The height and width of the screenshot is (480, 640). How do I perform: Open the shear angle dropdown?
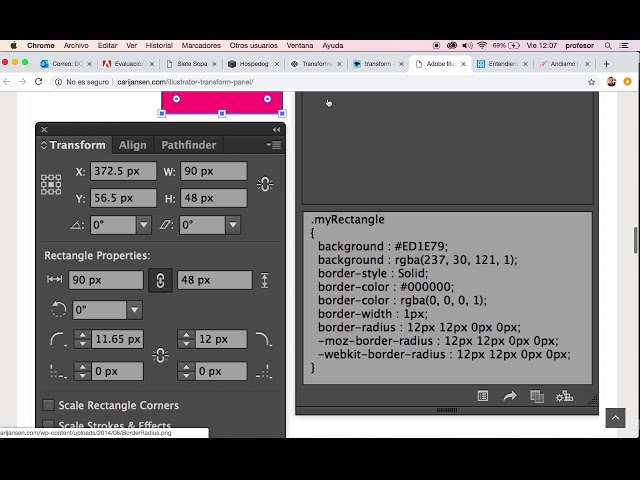(x=233, y=224)
